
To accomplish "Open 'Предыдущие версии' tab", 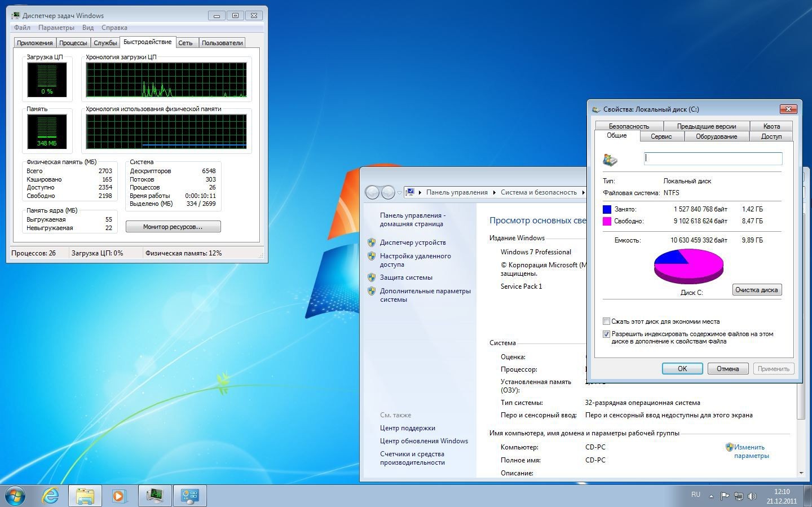I will click(x=707, y=126).
